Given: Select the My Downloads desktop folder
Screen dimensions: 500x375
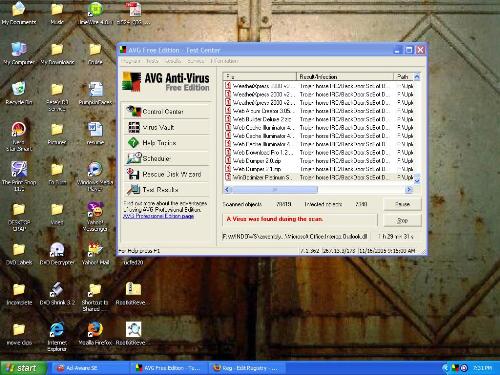Looking at the screenshot, I should [57, 53].
